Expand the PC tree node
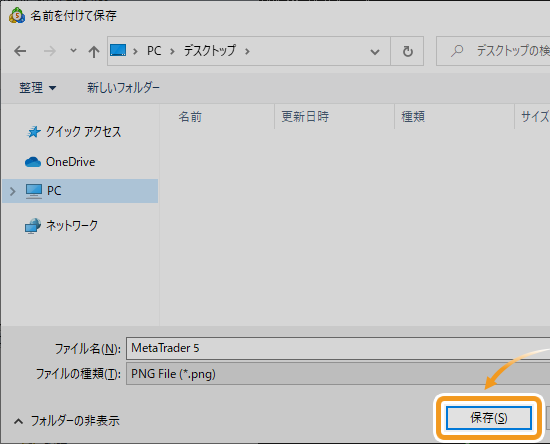Image resolution: width=550 pixels, height=444 pixels. (13, 191)
